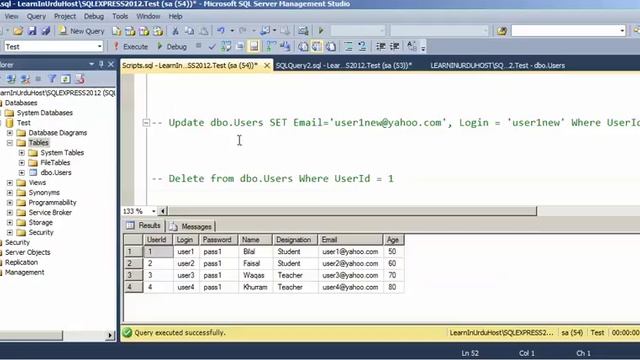Click the Open File folder icon
This screenshot has height=360, width=640.
[18, 31]
